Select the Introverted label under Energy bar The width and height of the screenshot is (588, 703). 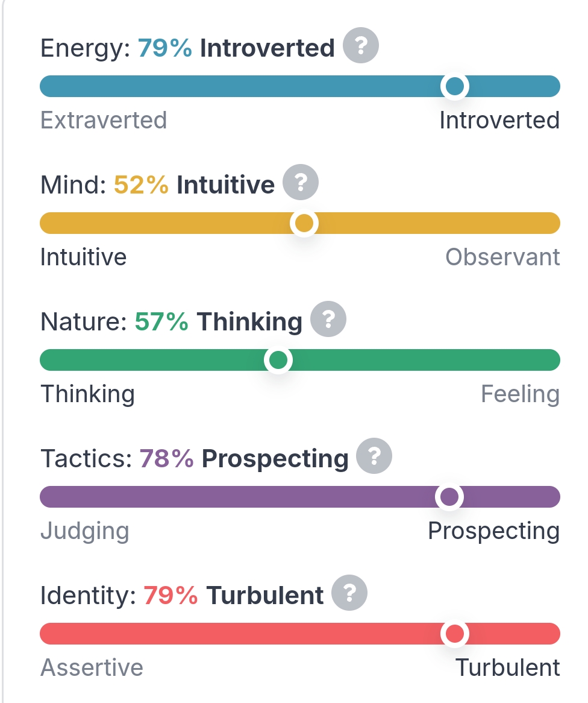[499, 120]
